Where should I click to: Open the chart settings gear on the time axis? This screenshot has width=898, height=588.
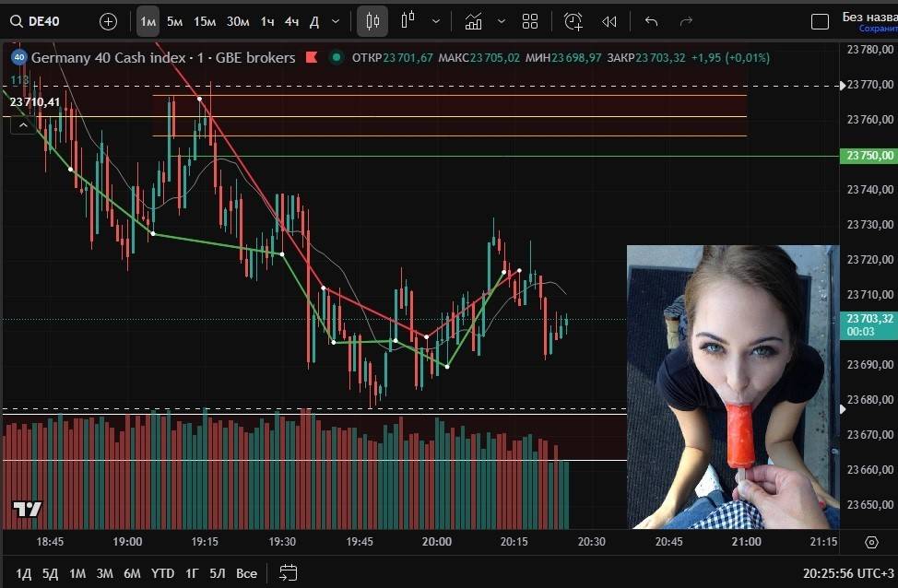point(872,542)
